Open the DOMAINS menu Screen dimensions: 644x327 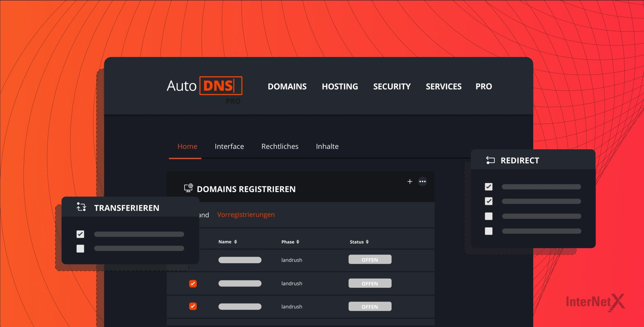[x=287, y=86]
